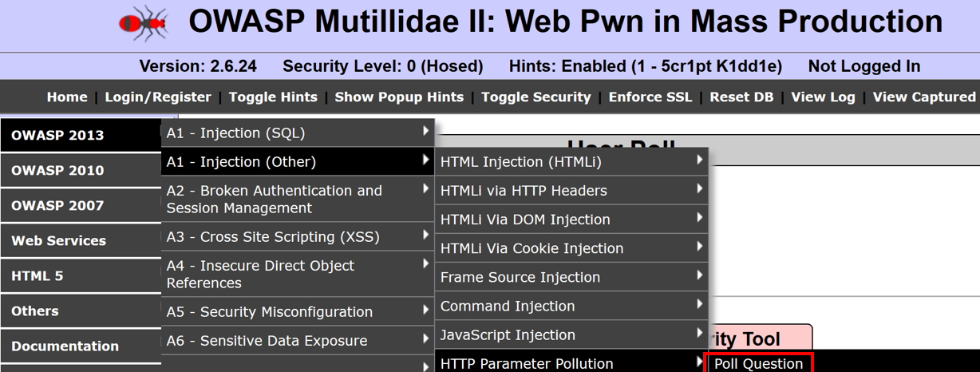Click the red ant logo icon
Image resolution: width=980 pixels, height=372 pixels.
143,24
